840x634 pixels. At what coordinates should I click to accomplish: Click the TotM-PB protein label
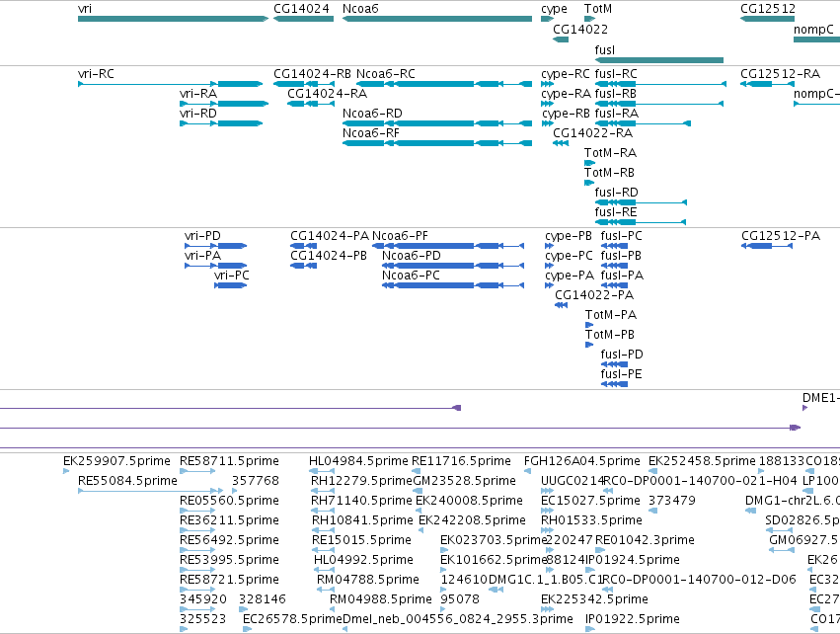coord(610,335)
